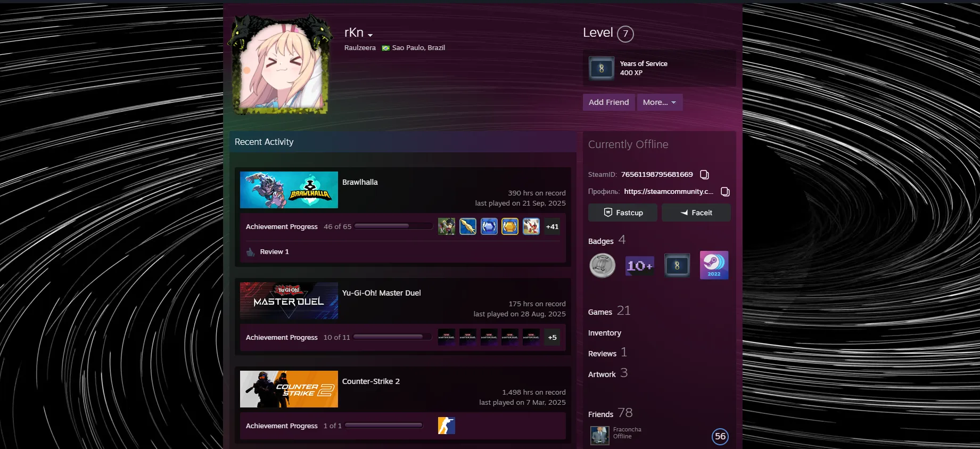Click the Brawlhalla game title
The width and height of the screenshot is (980, 449).
pyautogui.click(x=360, y=182)
